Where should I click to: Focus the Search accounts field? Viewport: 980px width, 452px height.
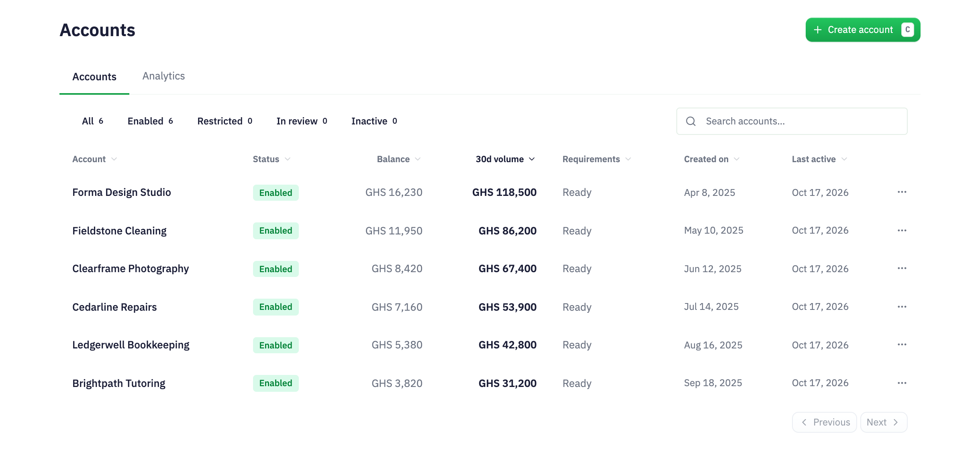click(792, 121)
